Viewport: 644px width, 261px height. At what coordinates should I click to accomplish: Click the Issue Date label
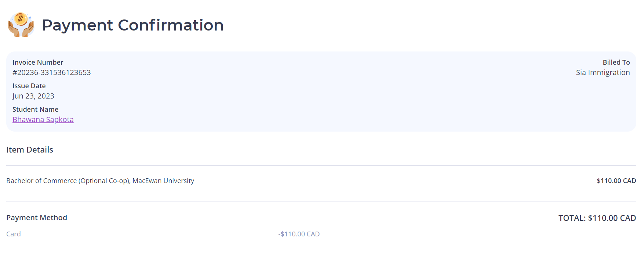pos(29,86)
